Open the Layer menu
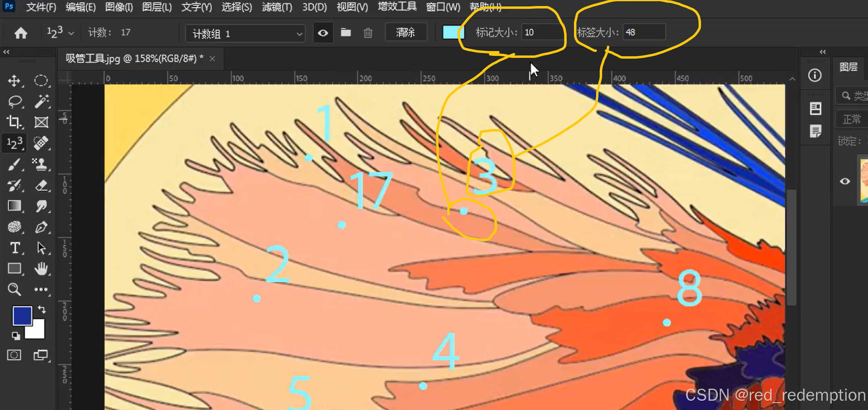Viewport: 868px width, 410px height. click(157, 7)
